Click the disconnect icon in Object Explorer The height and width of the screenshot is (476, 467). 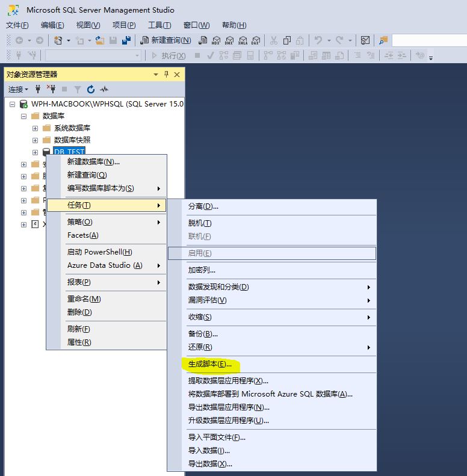click(x=51, y=89)
